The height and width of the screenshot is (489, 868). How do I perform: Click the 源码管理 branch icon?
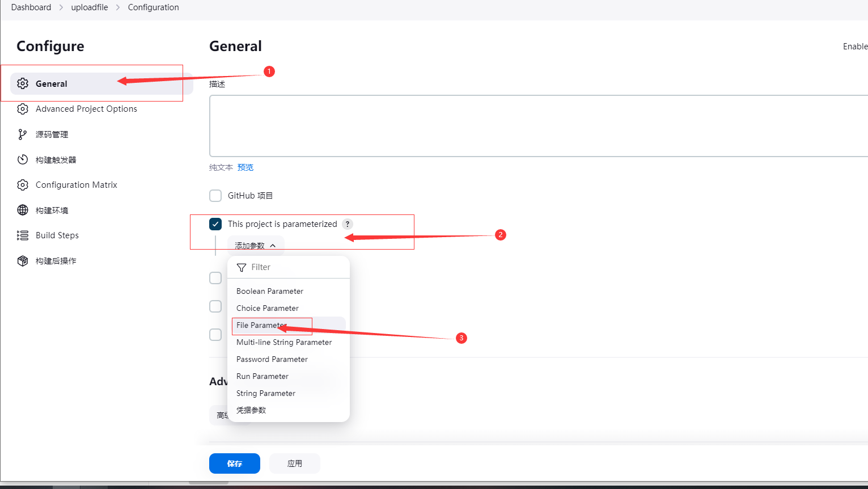(23, 134)
